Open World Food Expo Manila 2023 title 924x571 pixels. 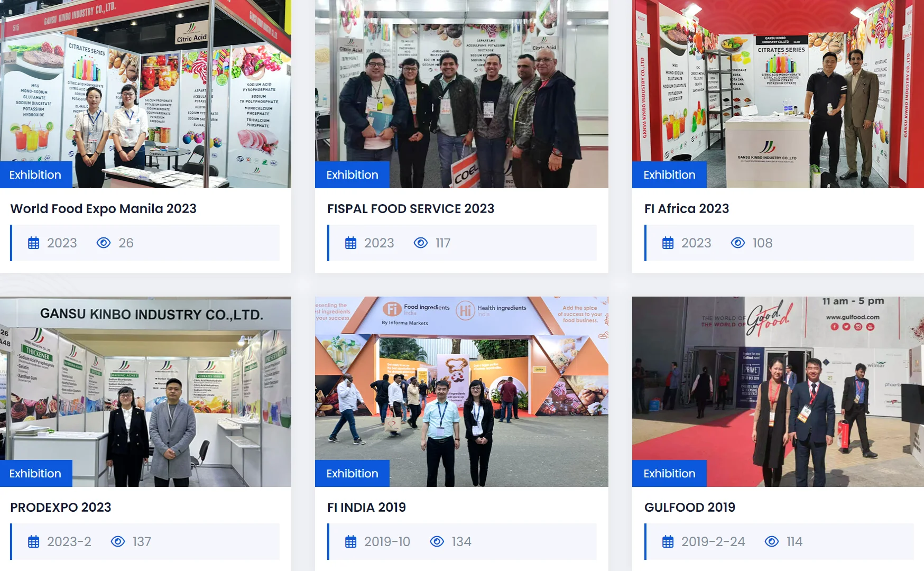click(104, 209)
